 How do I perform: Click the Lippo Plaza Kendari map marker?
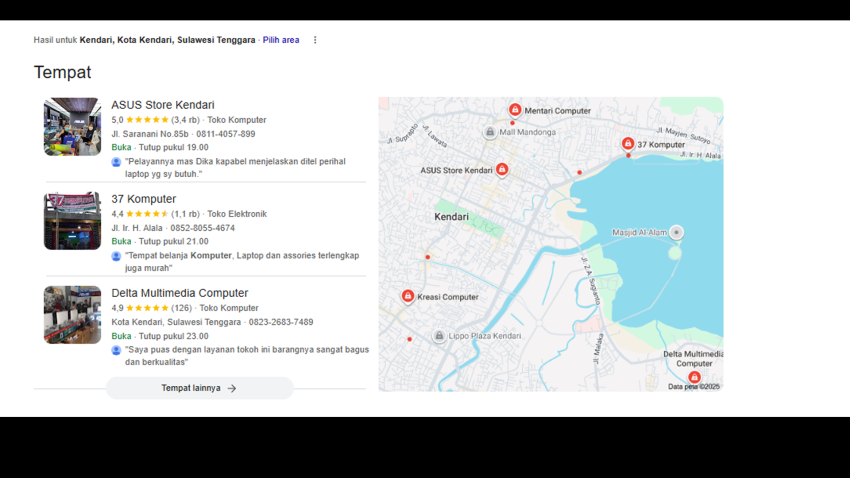pos(439,336)
